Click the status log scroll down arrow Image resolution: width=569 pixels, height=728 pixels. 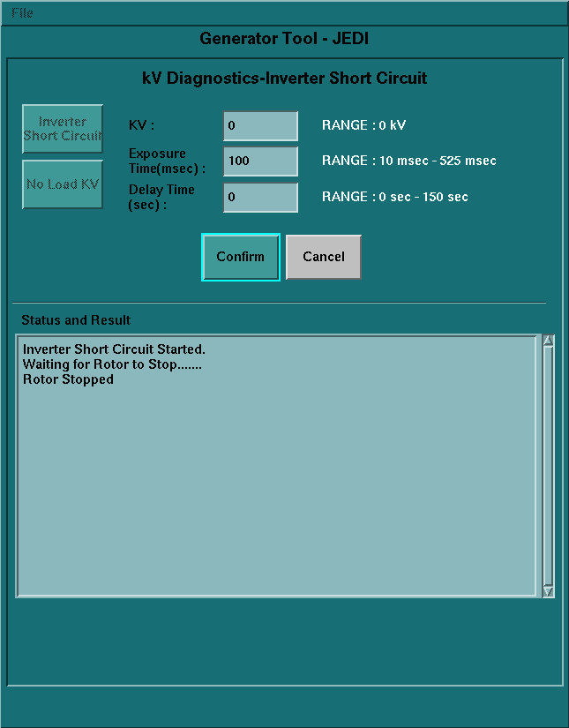pos(548,591)
